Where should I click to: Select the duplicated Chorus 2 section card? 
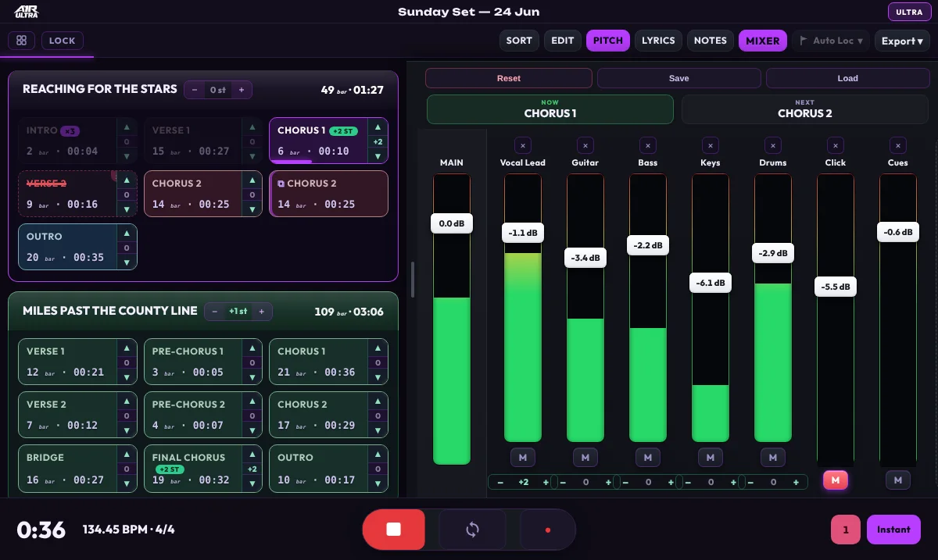pyautogui.click(x=328, y=194)
